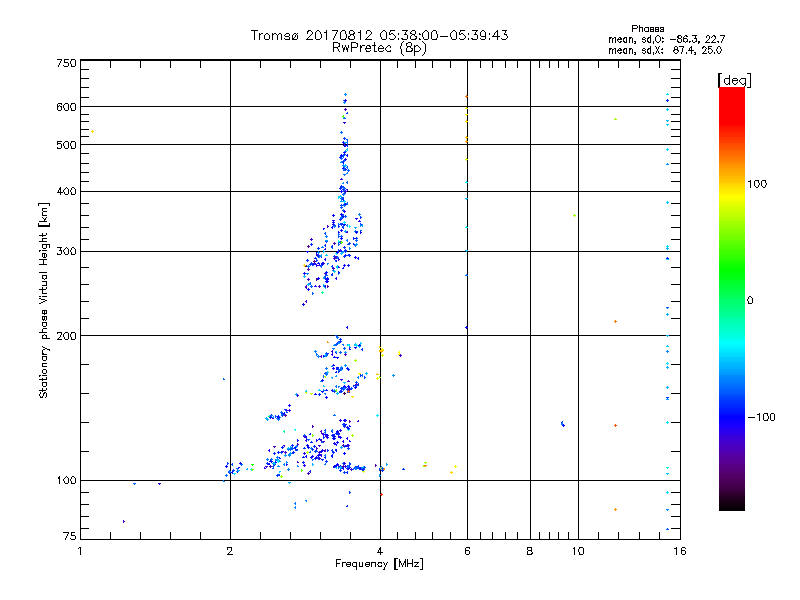Viewport: 800px width, 600px height.
Task: Click the y-axis tick label '200'
Action: (x=66, y=336)
